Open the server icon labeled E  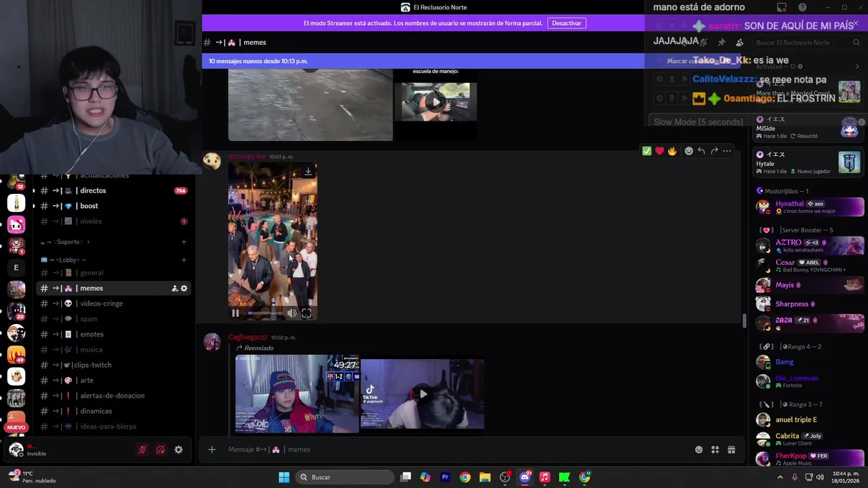pyautogui.click(x=16, y=268)
